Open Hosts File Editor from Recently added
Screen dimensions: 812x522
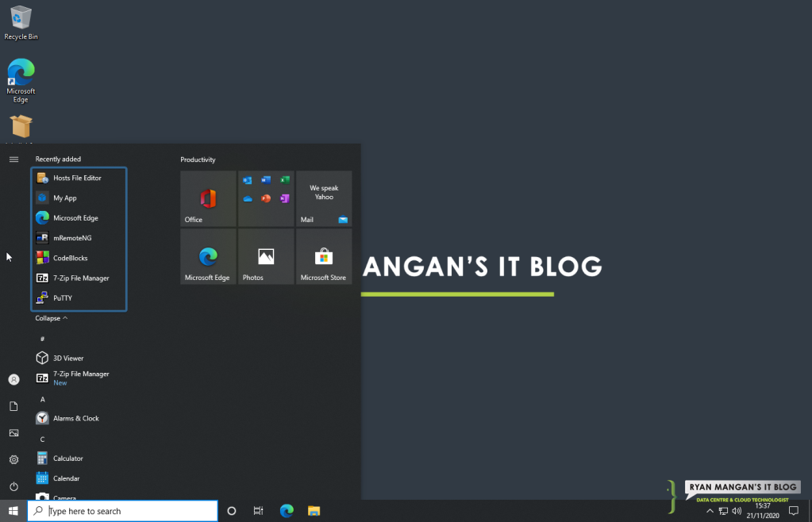click(79, 178)
